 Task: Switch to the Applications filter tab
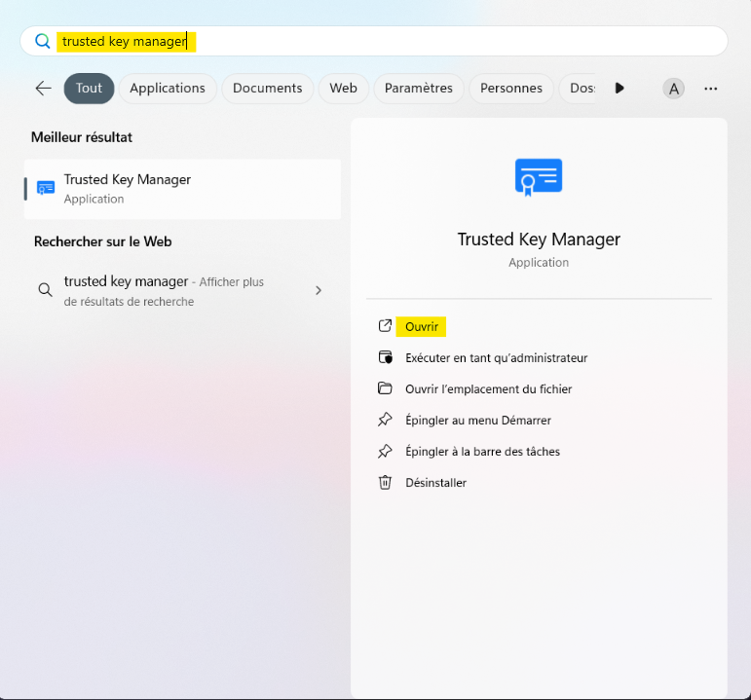[x=168, y=89]
